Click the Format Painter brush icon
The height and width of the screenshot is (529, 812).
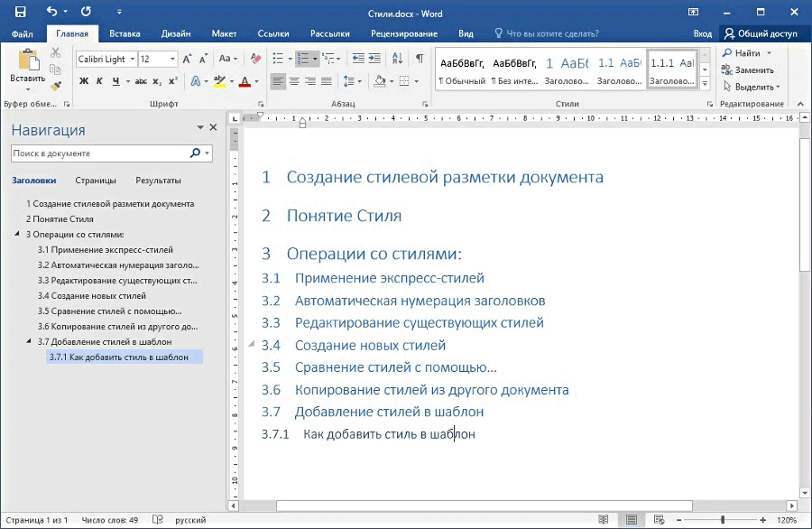pos(56,85)
